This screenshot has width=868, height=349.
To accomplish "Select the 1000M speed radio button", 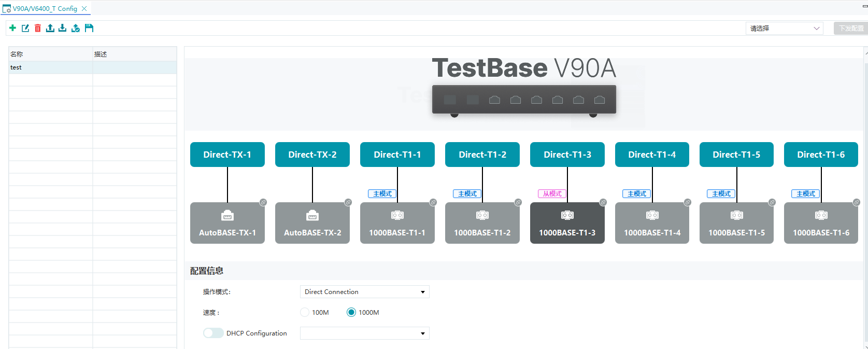I will click(351, 312).
